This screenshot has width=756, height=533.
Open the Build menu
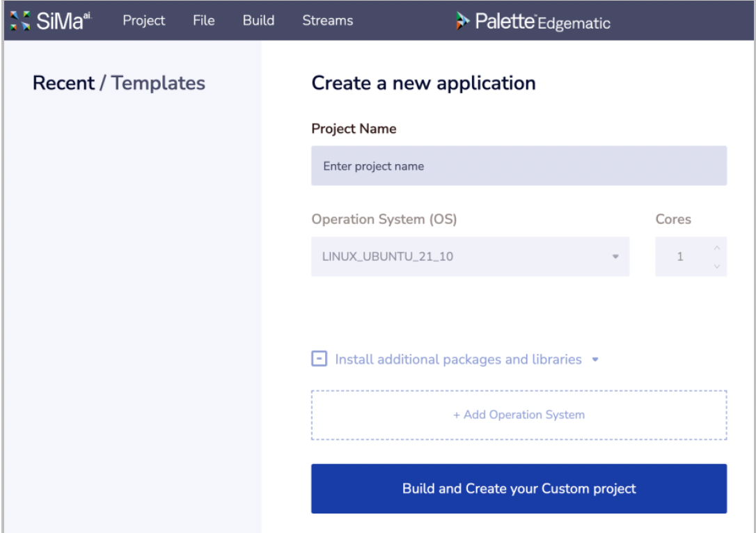click(x=258, y=21)
